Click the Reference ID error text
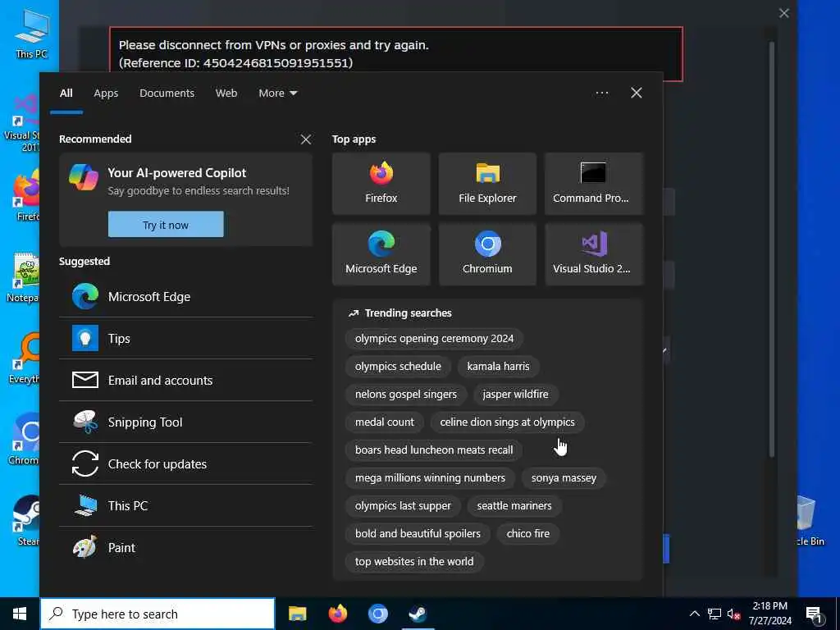This screenshot has width=840, height=630. tap(235, 62)
